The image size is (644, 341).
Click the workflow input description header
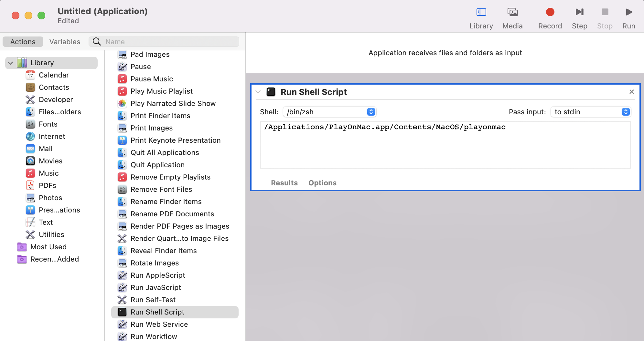[445, 53]
